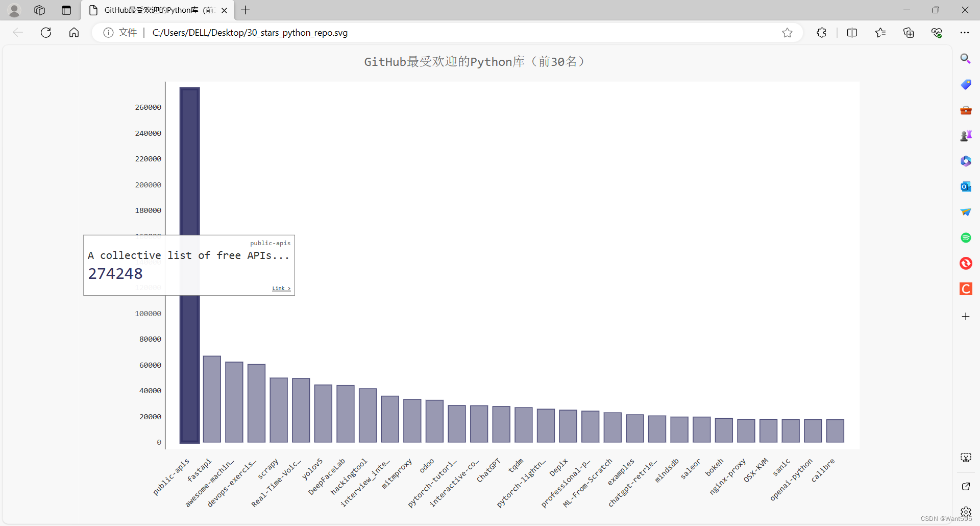Image resolution: width=980 pixels, height=526 pixels.
Task: Click the y-axis value 100000
Action: (148, 314)
